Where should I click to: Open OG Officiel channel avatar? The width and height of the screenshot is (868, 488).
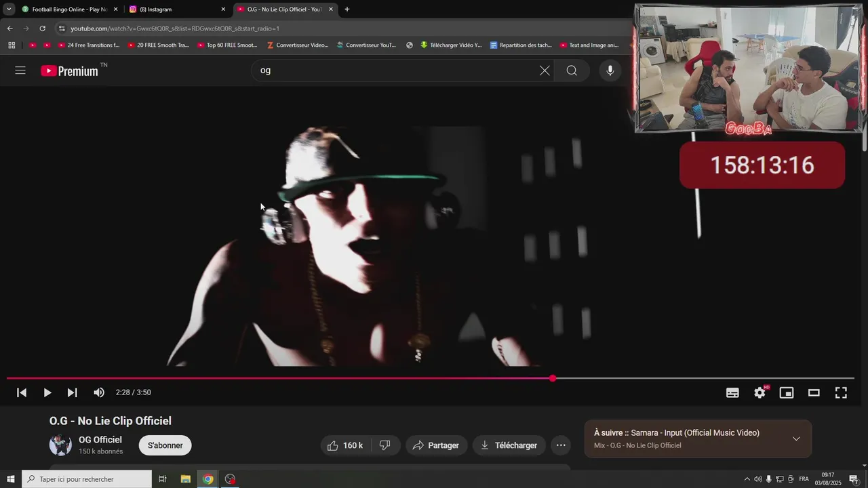[60, 445]
